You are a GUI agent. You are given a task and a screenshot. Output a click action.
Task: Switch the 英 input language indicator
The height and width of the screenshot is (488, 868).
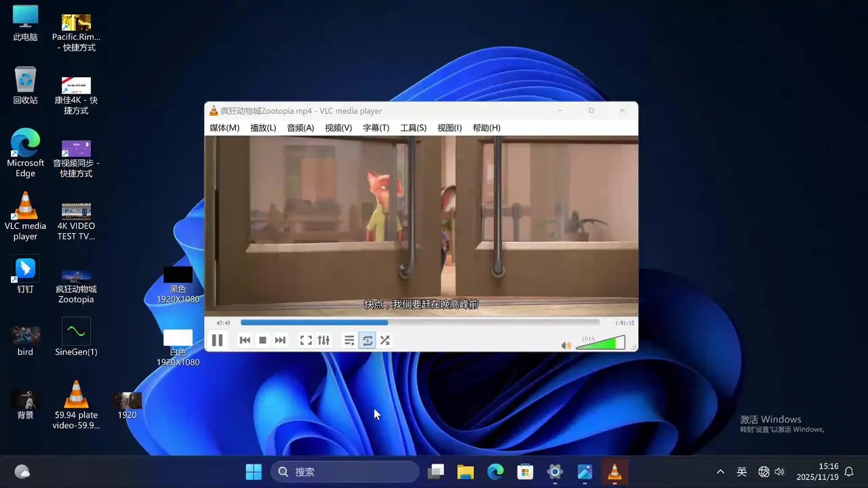pyautogui.click(x=742, y=472)
